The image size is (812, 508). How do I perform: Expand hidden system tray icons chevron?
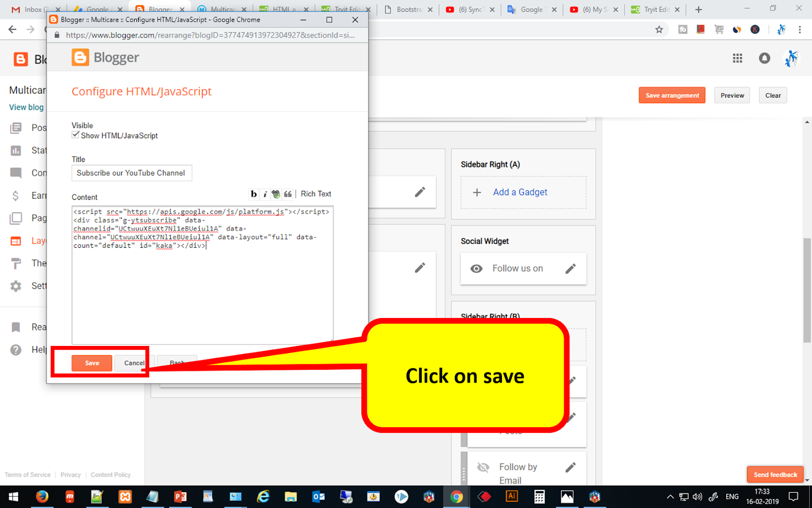(x=670, y=497)
